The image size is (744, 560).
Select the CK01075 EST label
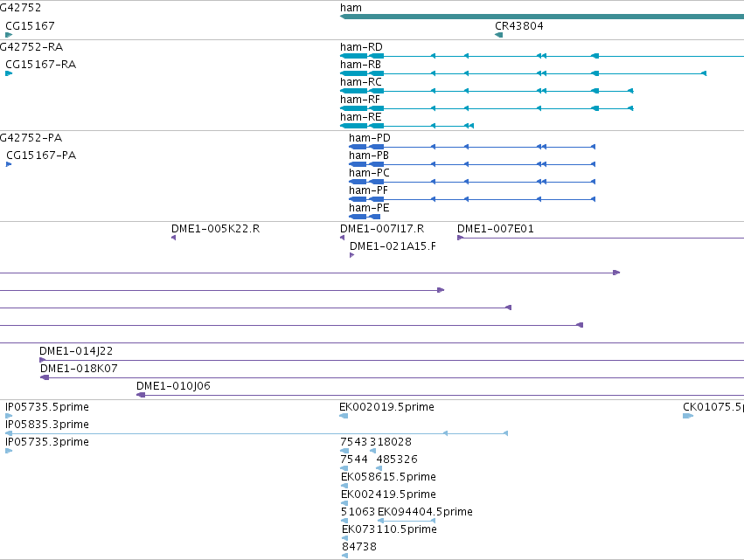713,407
